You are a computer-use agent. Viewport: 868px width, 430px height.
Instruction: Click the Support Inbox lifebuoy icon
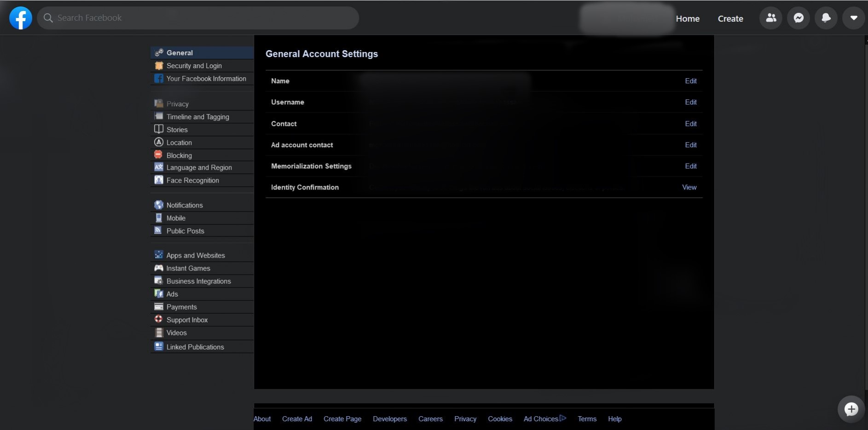coord(159,319)
